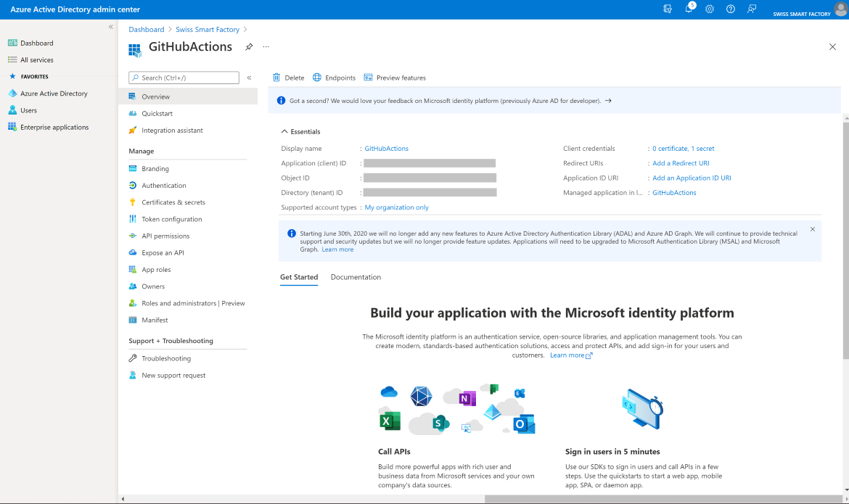
Task: Select the Get Started tab
Action: point(299,276)
